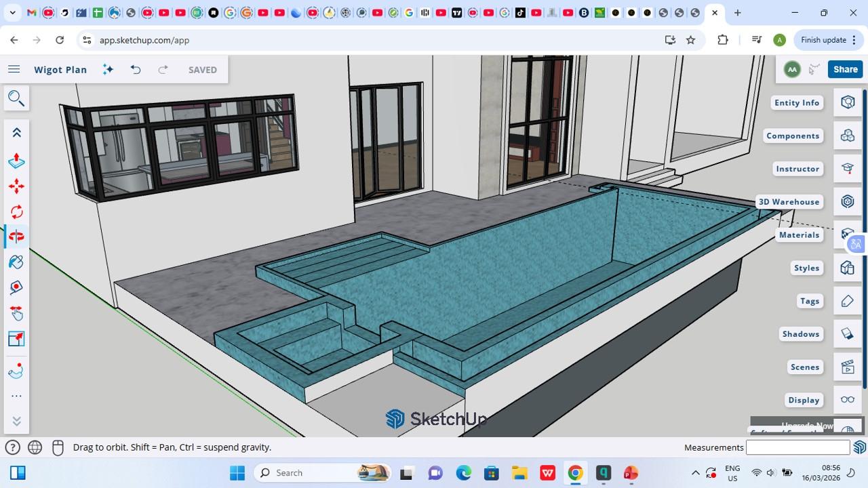Expand toolbar with double down chevron
Image resolution: width=868 pixels, height=488 pixels.
click(16, 421)
